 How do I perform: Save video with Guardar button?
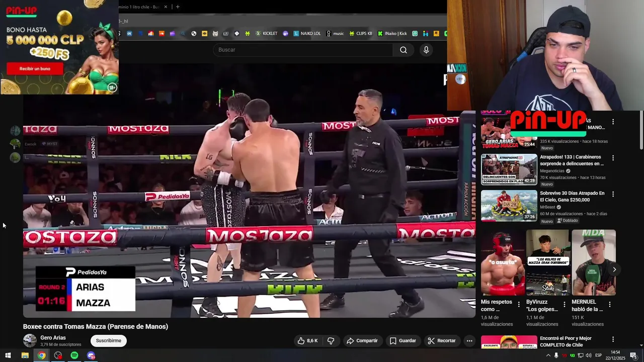pos(403,341)
